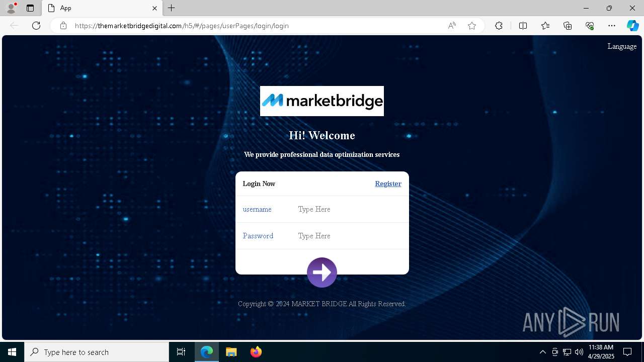Screen dimensions: 644x362
Task: Click the Login Now heading
Action: point(259,184)
